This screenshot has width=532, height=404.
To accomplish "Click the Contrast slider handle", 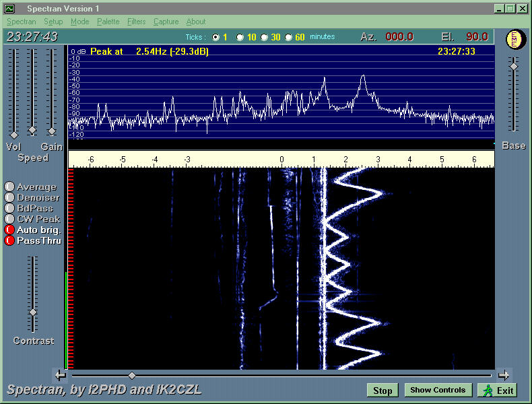I will (32, 312).
